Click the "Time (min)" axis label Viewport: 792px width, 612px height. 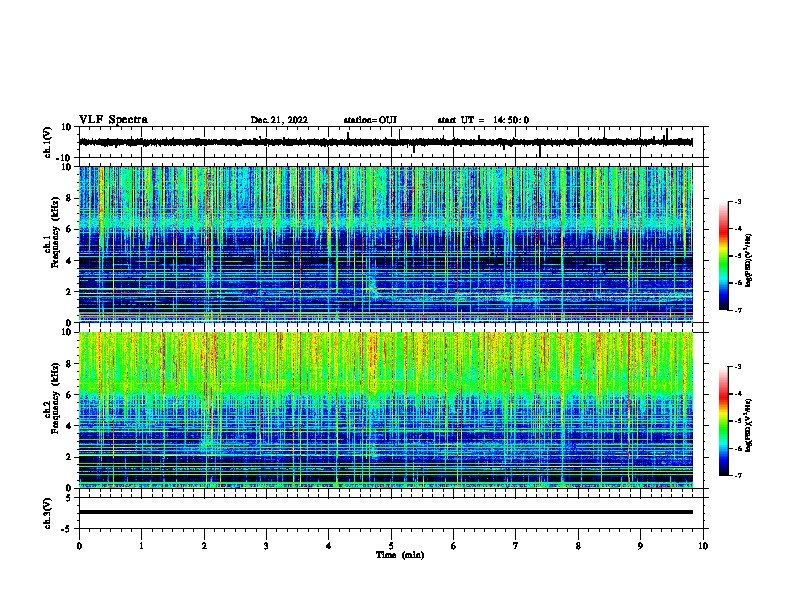(400, 555)
